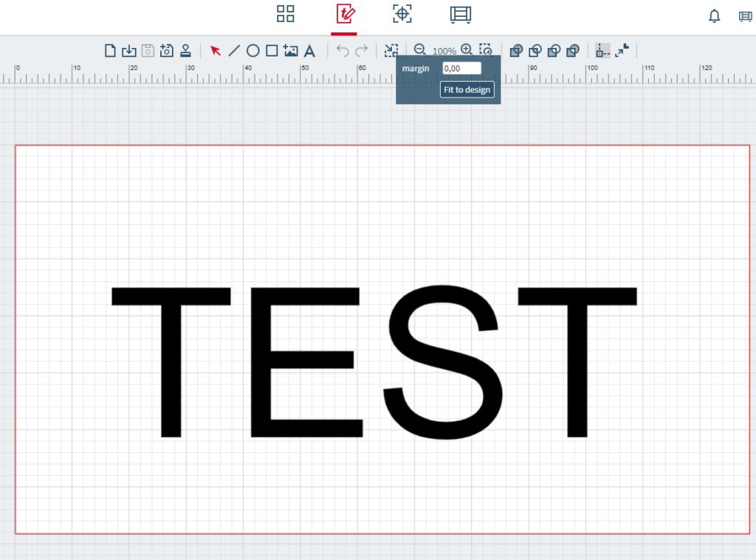Choose the ellipse shape tool
The width and height of the screenshot is (756, 560).
click(x=252, y=51)
